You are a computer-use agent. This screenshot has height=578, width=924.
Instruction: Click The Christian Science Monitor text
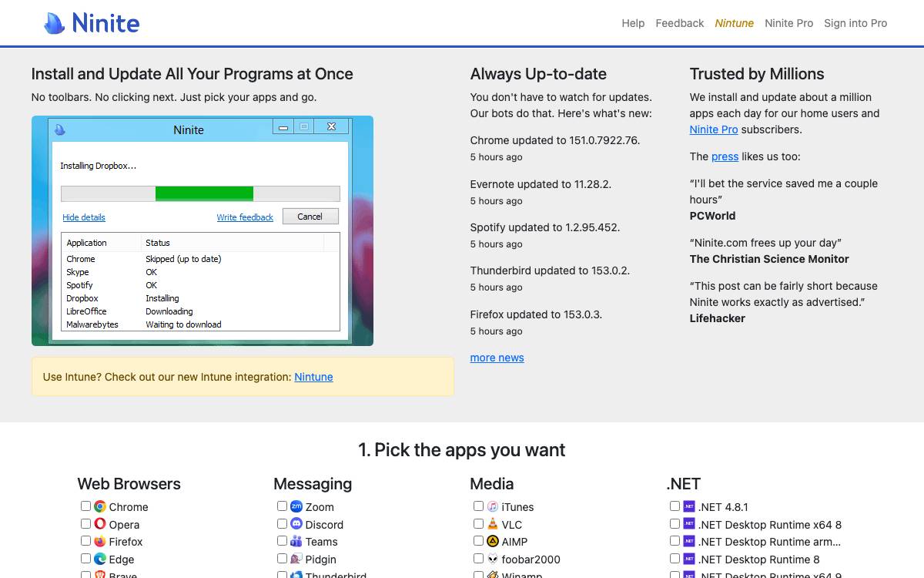(x=769, y=259)
